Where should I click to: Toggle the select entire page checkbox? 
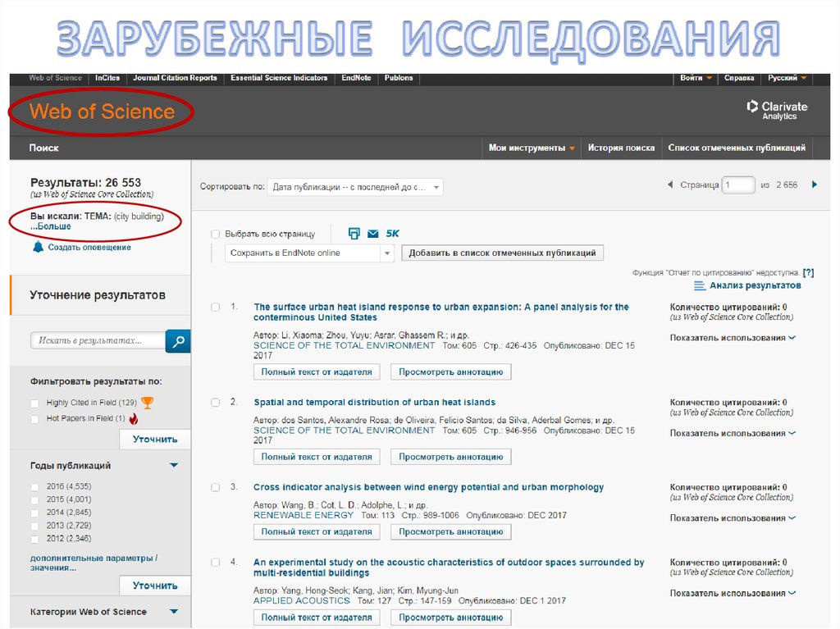point(215,234)
